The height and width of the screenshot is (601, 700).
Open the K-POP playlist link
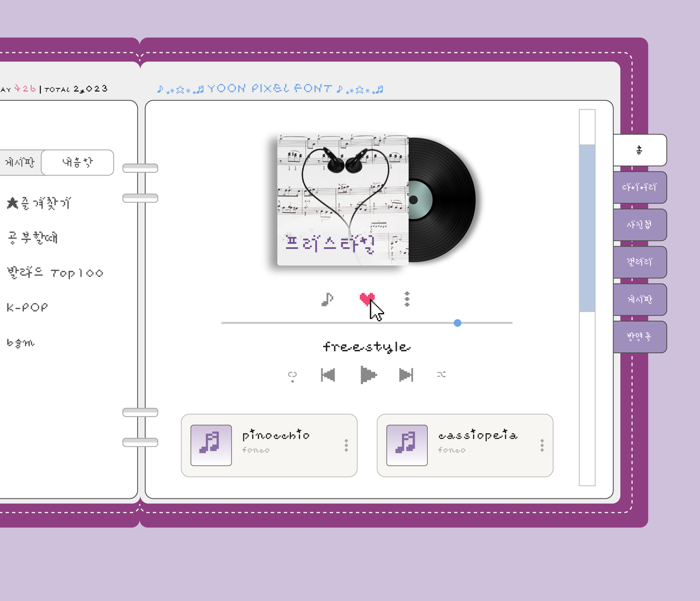click(26, 307)
